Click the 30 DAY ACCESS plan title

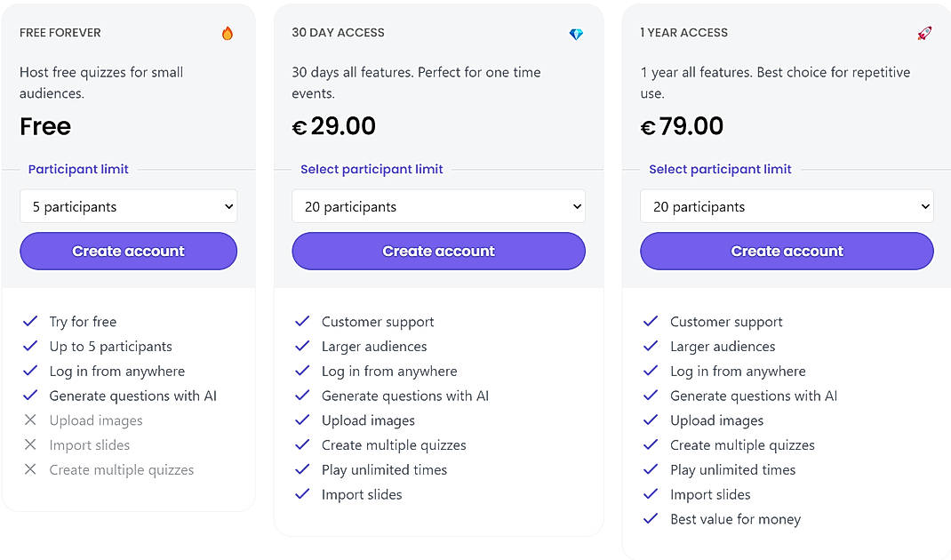pos(339,32)
